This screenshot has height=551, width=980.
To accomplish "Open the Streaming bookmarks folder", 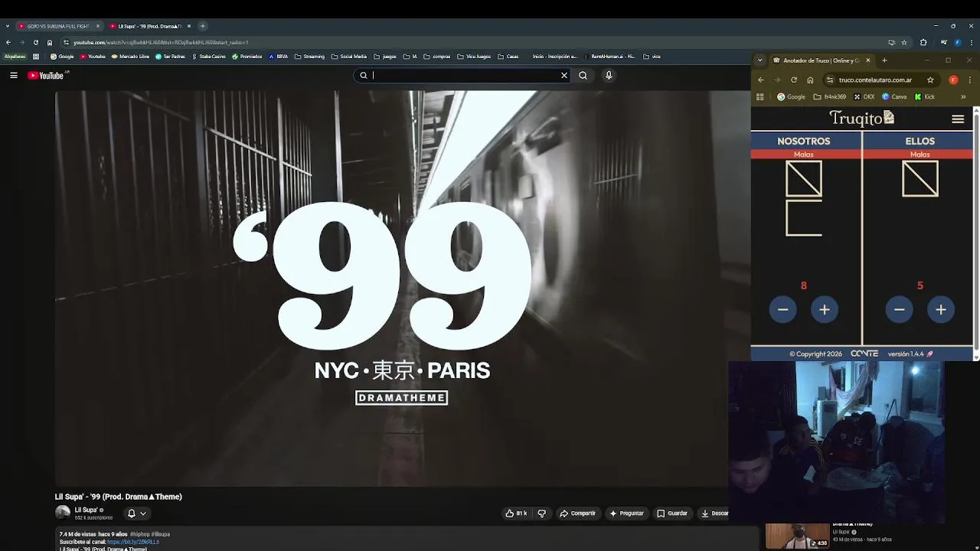I will [x=309, y=56].
